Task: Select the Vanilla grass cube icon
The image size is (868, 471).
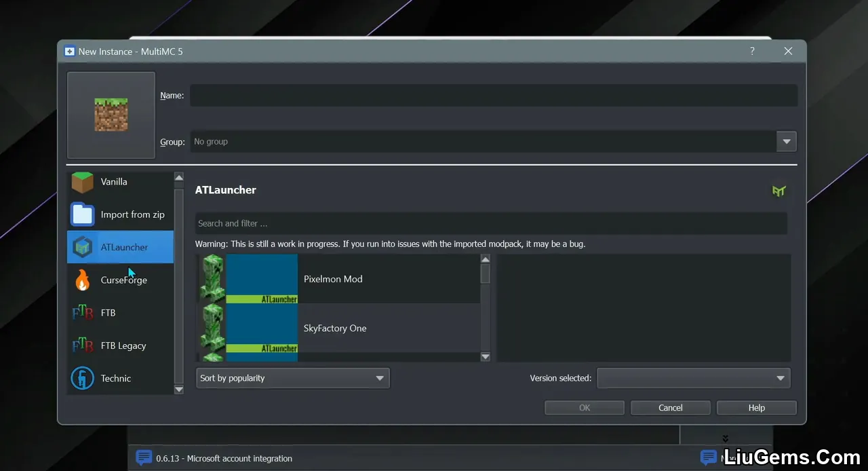Action: click(83, 182)
